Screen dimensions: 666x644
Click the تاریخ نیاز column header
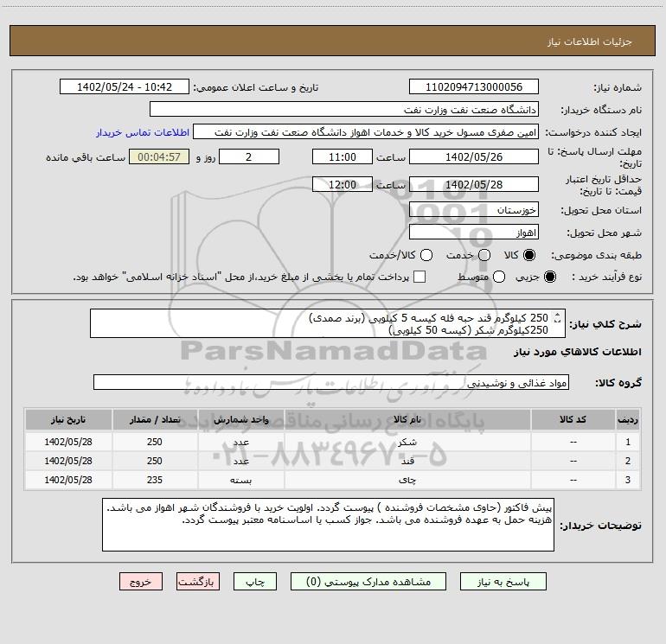click(68, 420)
